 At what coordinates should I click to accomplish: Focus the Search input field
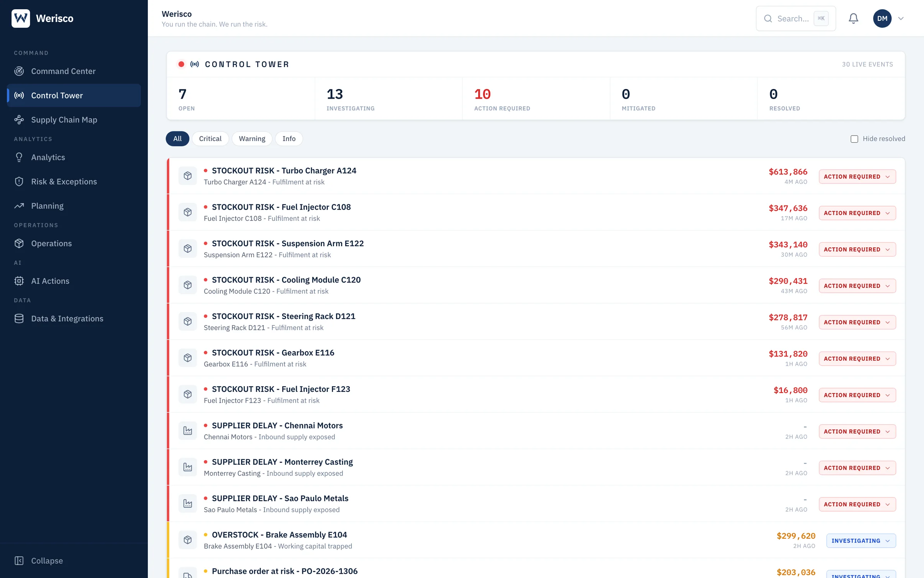(x=796, y=18)
